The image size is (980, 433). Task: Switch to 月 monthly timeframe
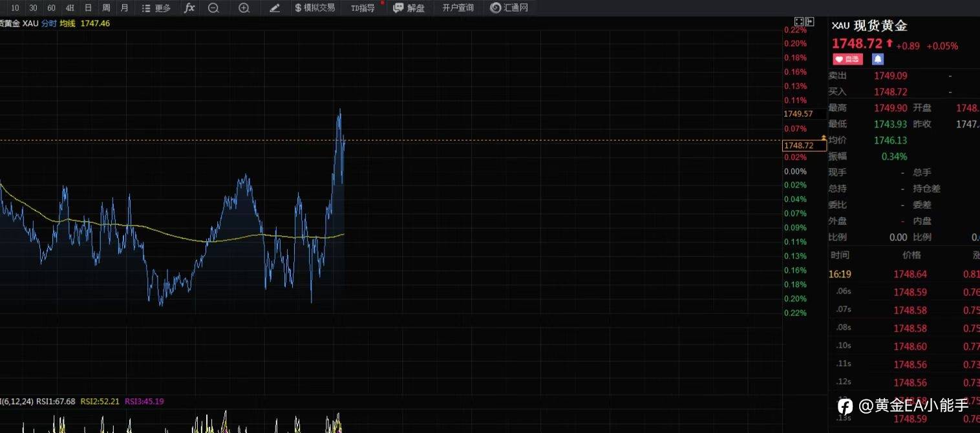pyautogui.click(x=125, y=8)
